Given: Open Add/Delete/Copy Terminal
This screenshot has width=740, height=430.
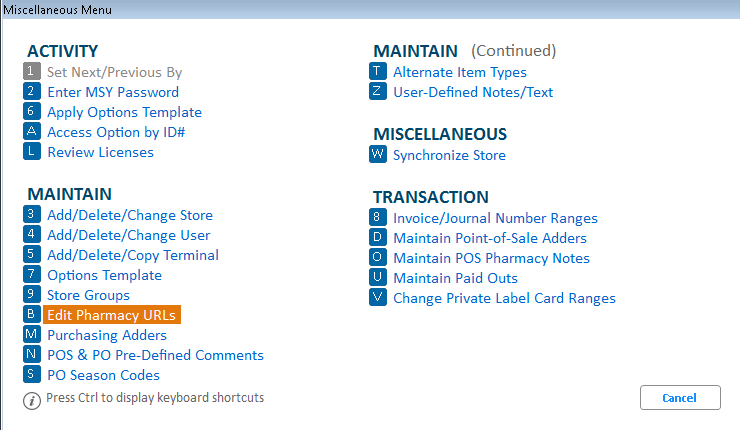Looking at the screenshot, I should (x=133, y=255).
